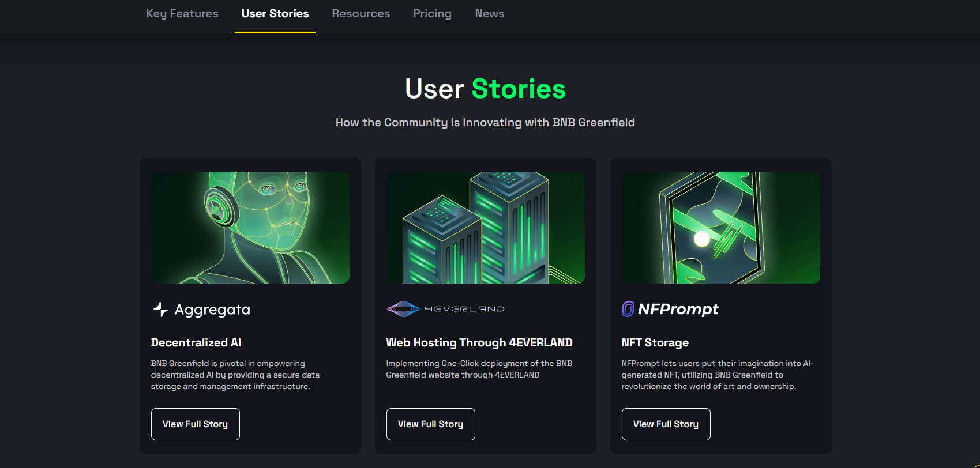Click the green server towers illustration
980x468 pixels.
tap(486, 228)
